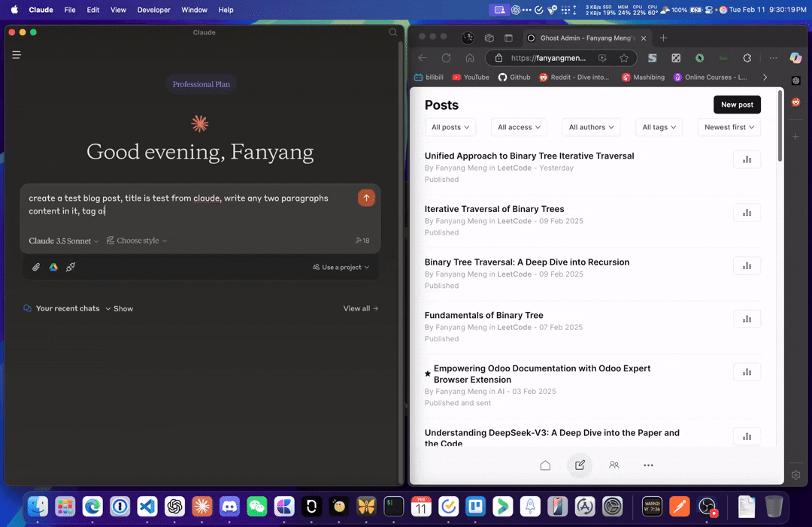Open the Ghost members icon in bottom bar
The height and width of the screenshot is (527, 812).
[614, 465]
